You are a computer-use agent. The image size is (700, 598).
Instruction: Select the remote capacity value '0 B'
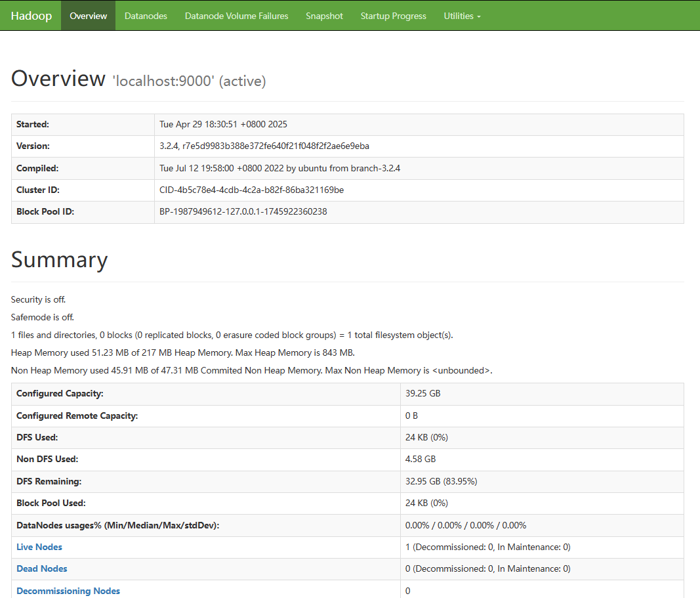(x=411, y=416)
